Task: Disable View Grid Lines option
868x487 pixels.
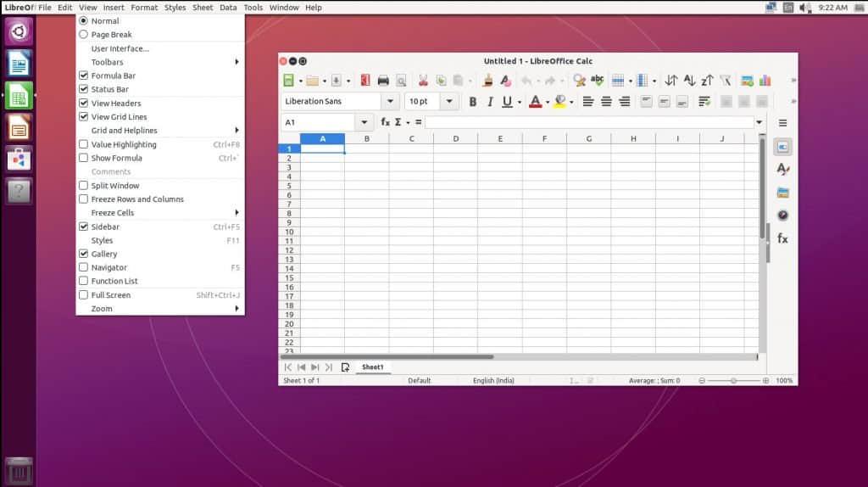Action: coord(84,117)
